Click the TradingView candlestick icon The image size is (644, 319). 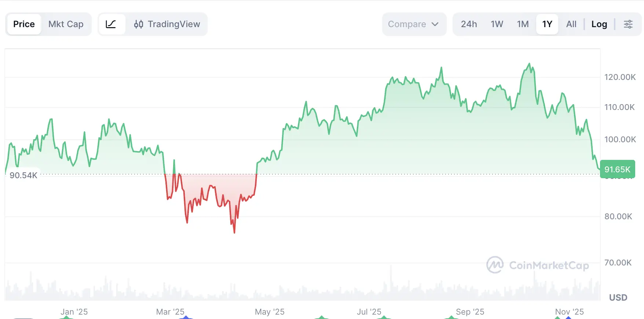point(138,24)
